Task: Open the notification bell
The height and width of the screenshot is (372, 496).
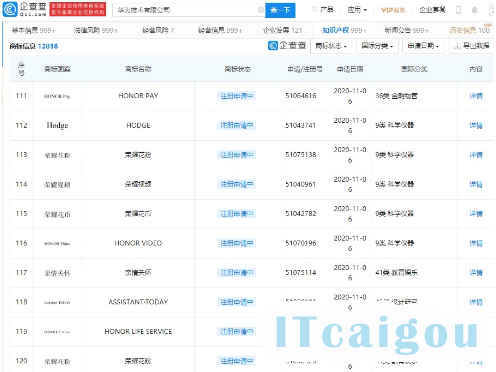Action: [474, 10]
